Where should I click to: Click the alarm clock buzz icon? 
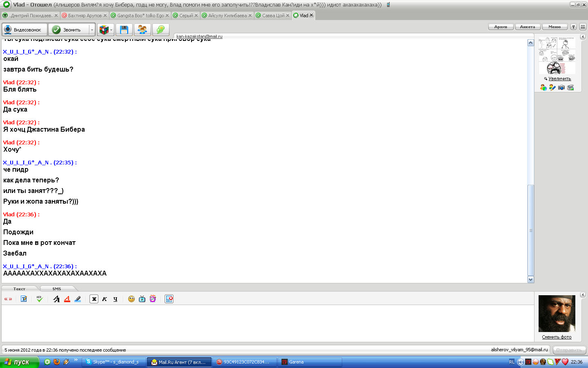coord(153,299)
